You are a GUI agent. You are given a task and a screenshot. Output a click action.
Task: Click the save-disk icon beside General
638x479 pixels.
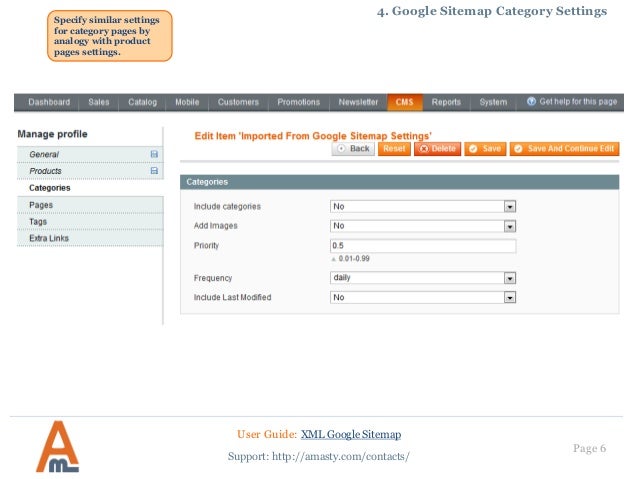pos(154,154)
